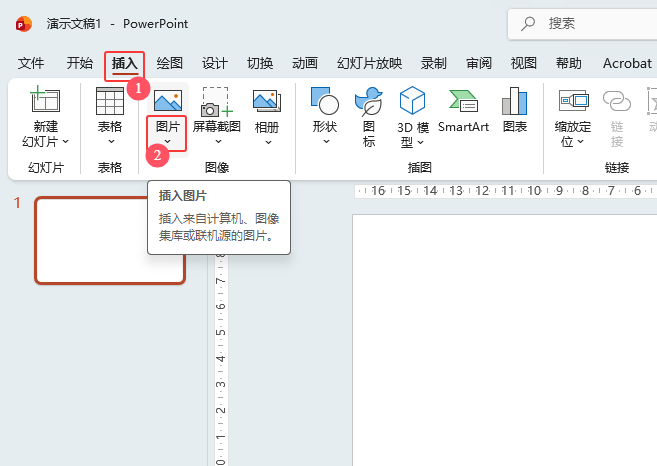Click the 演示文稿1 document title

74,24
